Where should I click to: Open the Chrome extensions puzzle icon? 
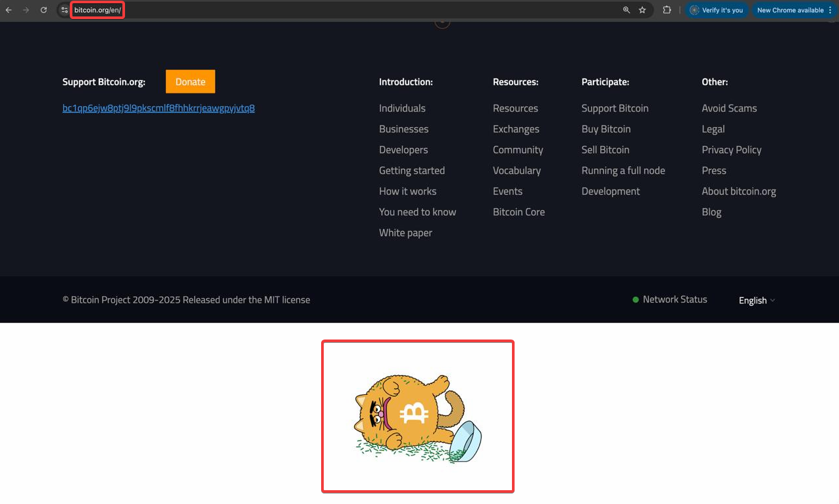(x=667, y=10)
